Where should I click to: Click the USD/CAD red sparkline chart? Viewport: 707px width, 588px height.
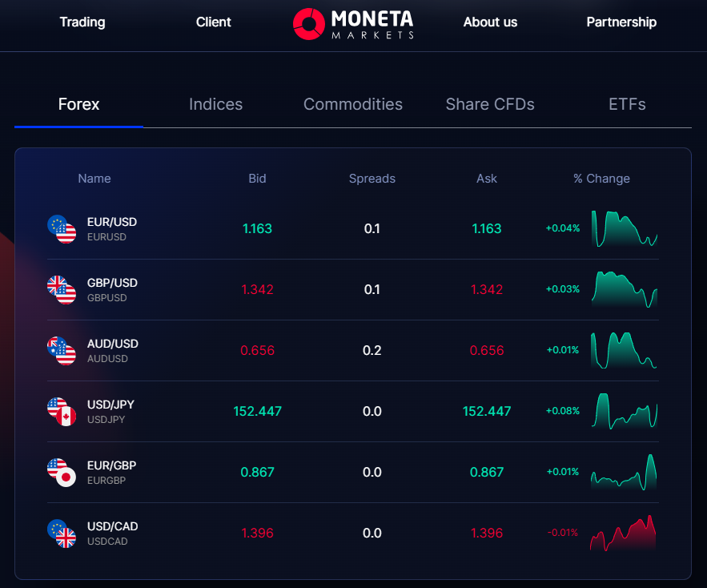624,533
